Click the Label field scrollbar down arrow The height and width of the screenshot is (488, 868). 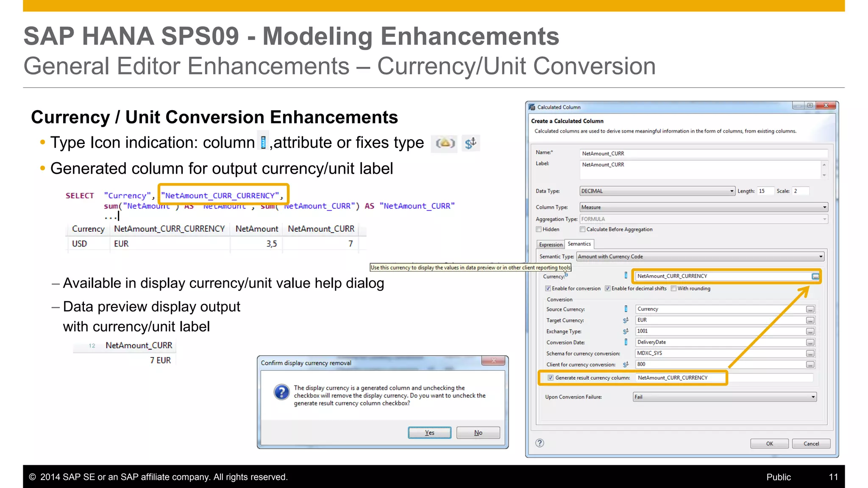pos(824,175)
